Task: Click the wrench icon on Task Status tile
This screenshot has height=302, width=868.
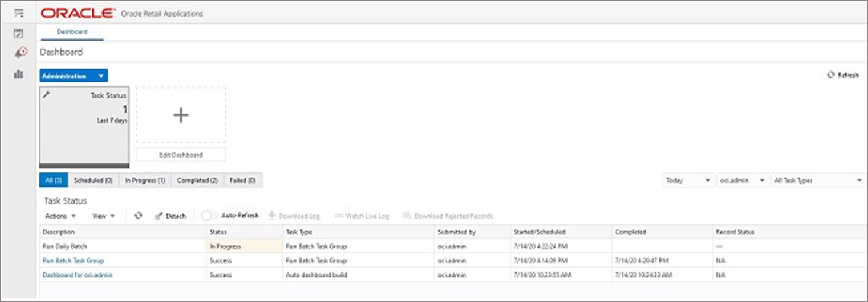Action: tap(46, 94)
